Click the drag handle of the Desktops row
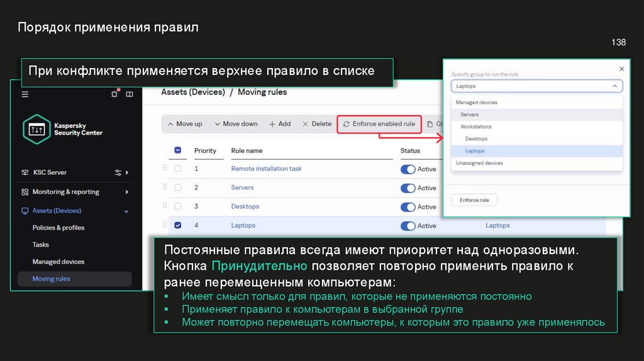Screen dimensions: 644x361 165,206
